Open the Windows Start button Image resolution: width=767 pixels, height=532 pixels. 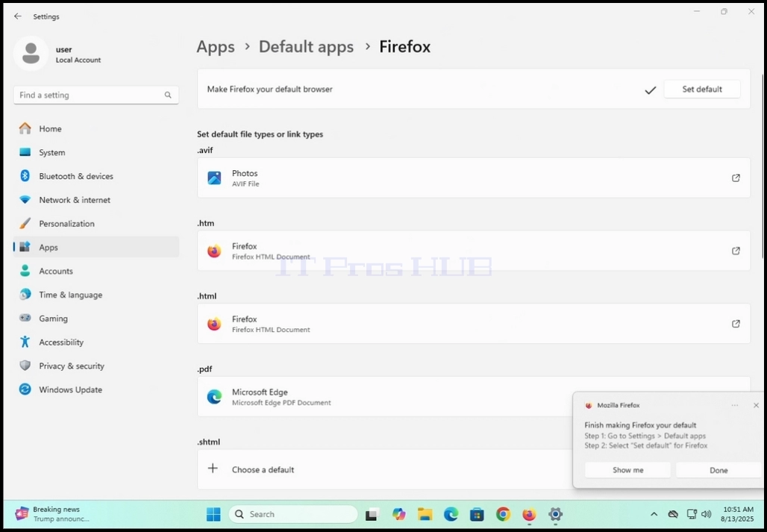[x=213, y=514]
